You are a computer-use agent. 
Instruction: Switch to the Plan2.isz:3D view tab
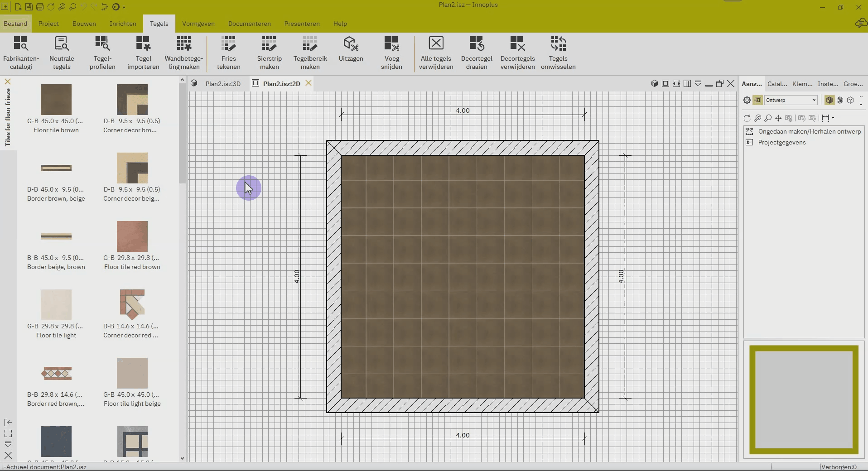click(x=218, y=83)
